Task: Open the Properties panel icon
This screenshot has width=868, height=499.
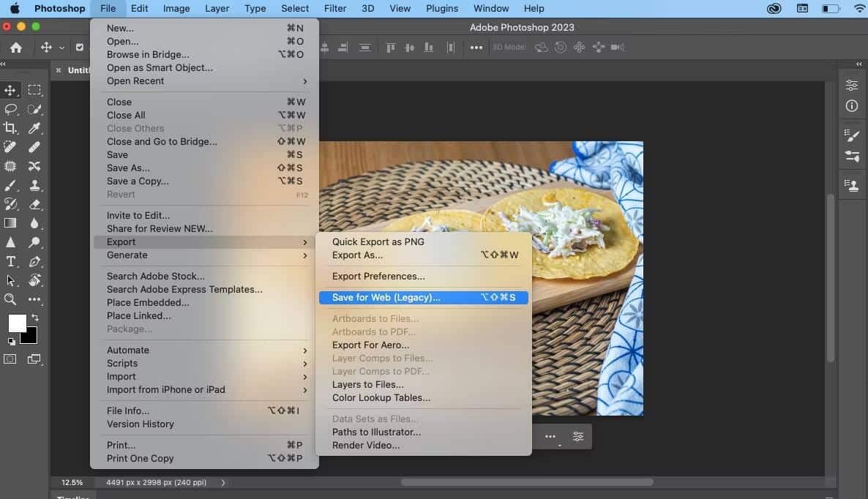Action: point(851,85)
